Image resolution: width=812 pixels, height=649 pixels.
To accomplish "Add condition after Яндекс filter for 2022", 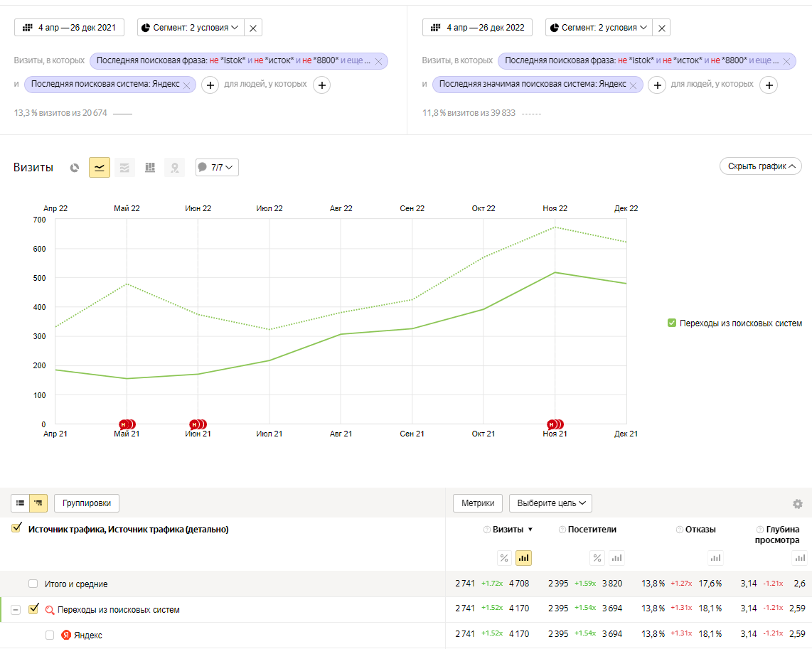I will 658,85.
